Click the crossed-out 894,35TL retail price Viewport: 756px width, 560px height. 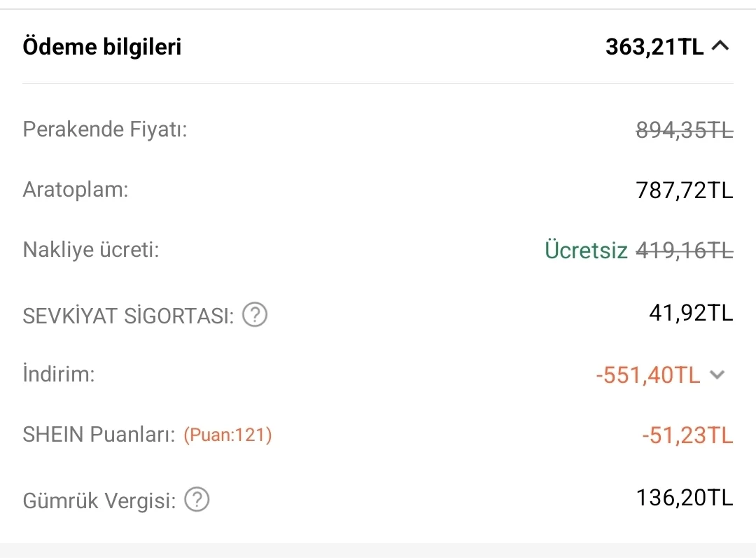[684, 130]
